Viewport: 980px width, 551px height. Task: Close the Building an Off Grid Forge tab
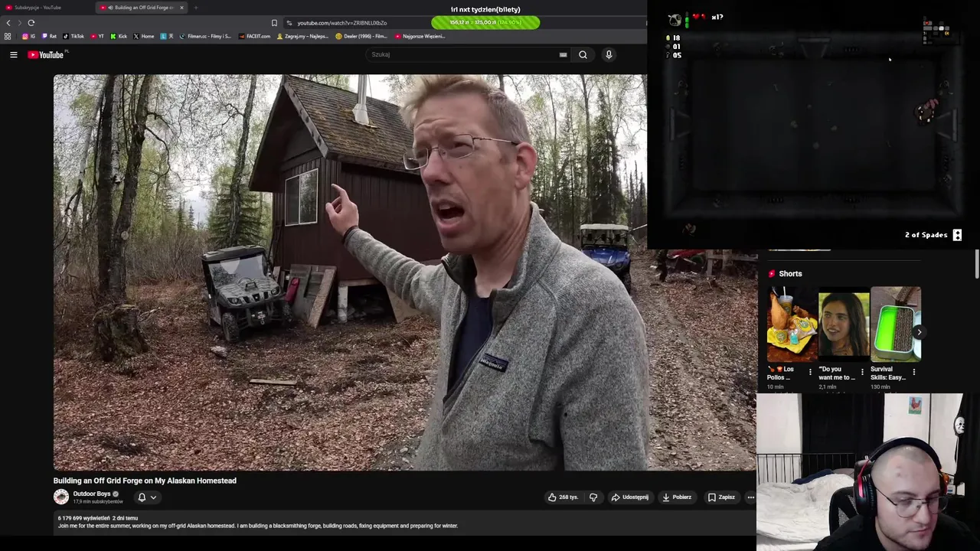click(x=181, y=8)
